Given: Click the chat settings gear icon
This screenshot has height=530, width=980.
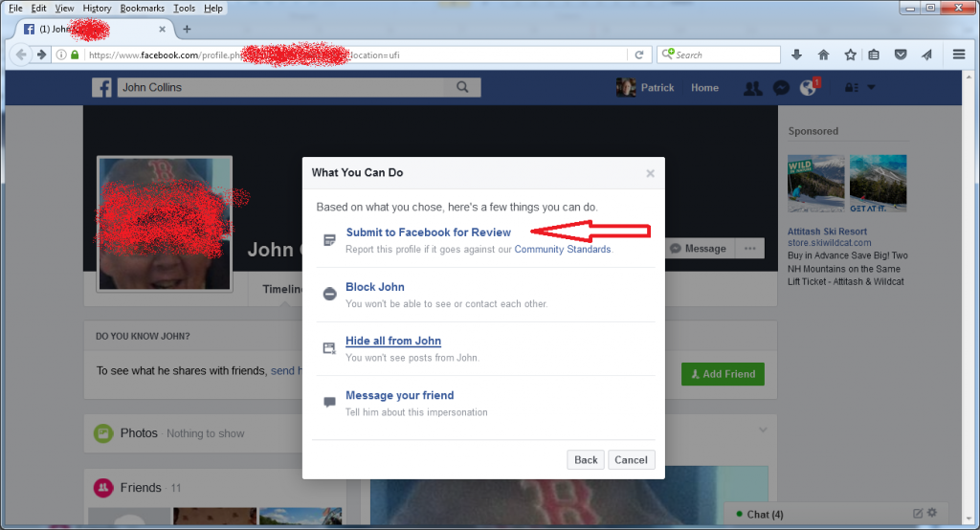Looking at the screenshot, I should (932, 513).
